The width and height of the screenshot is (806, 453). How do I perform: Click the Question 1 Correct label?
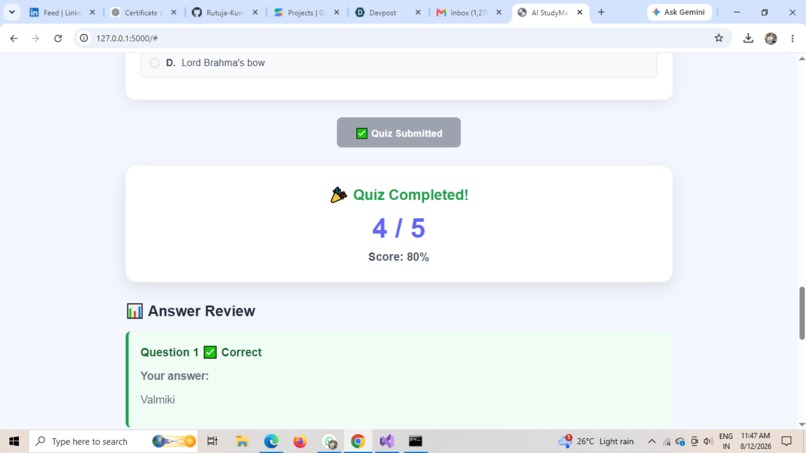point(201,352)
